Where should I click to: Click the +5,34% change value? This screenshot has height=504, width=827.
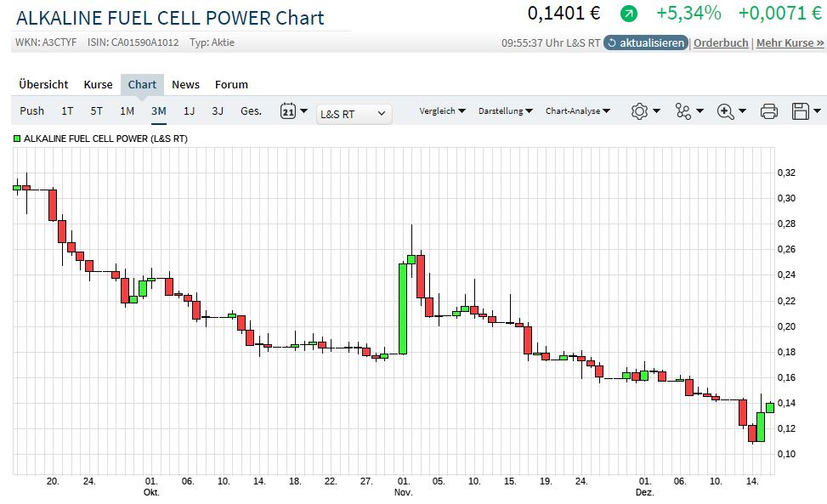click(688, 13)
